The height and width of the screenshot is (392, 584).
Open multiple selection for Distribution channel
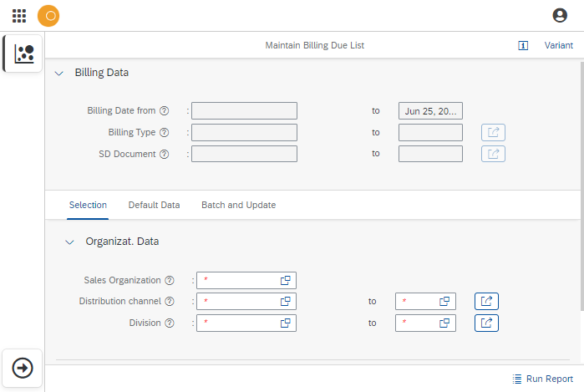pyautogui.click(x=486, y=301)
